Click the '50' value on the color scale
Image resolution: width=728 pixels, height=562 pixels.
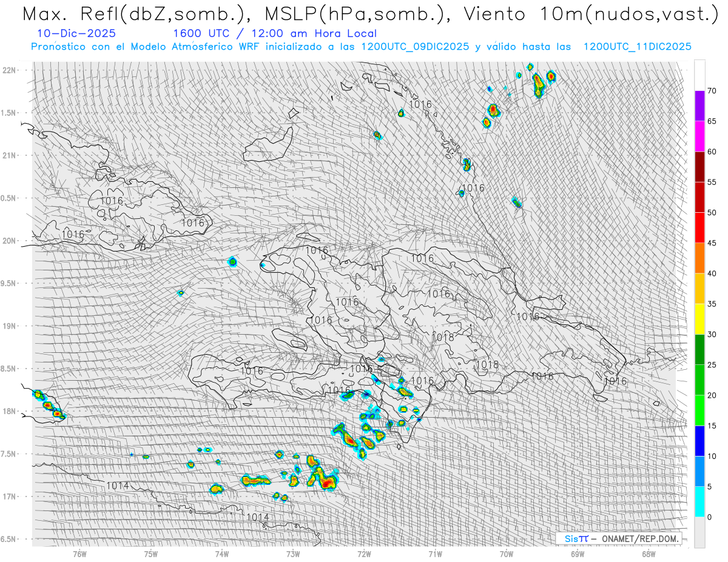tap(712, 213)
